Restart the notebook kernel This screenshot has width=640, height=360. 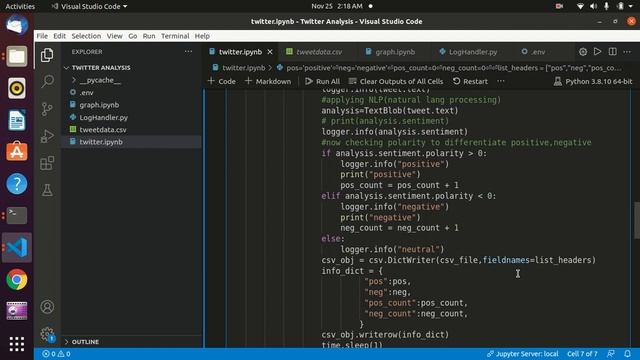(x=470, y=81)
